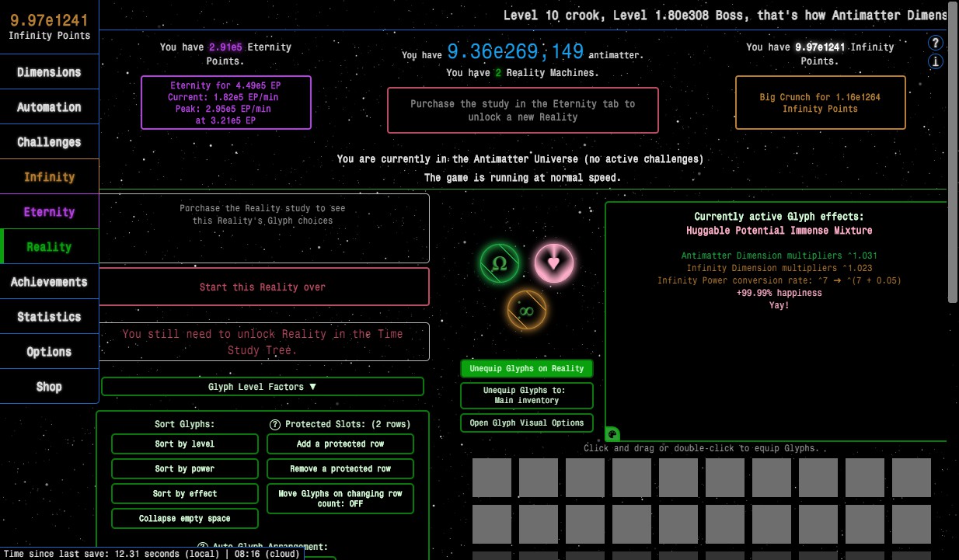This screenshot has width=959, height=560.
Task: Click the game is running at normal speed text
Action: click(522, 178)
